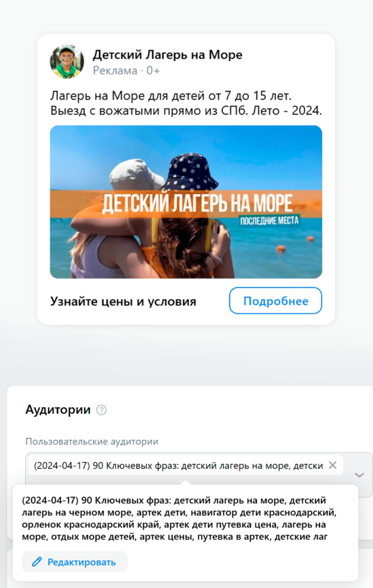Expand the Пользовательские аудитории dropdown chevron
Screen dimensions: 373x588
[x=359, y=475]
